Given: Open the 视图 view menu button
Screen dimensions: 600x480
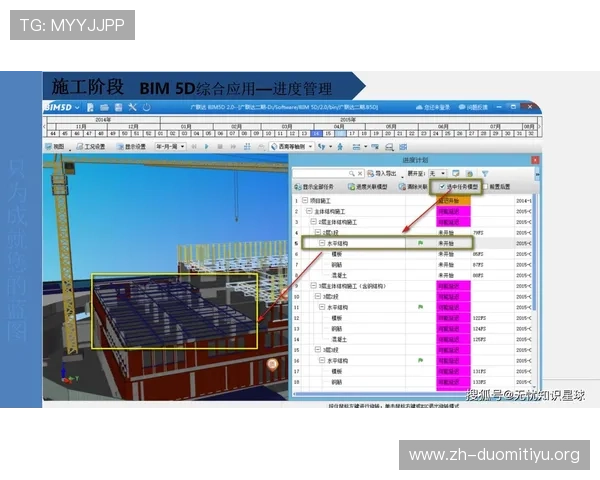Looking at the screenshot, I should (55, 147).
